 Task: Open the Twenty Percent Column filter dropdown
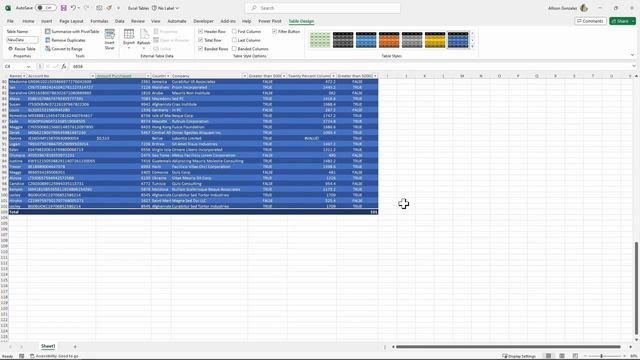[x=333, y=76]
